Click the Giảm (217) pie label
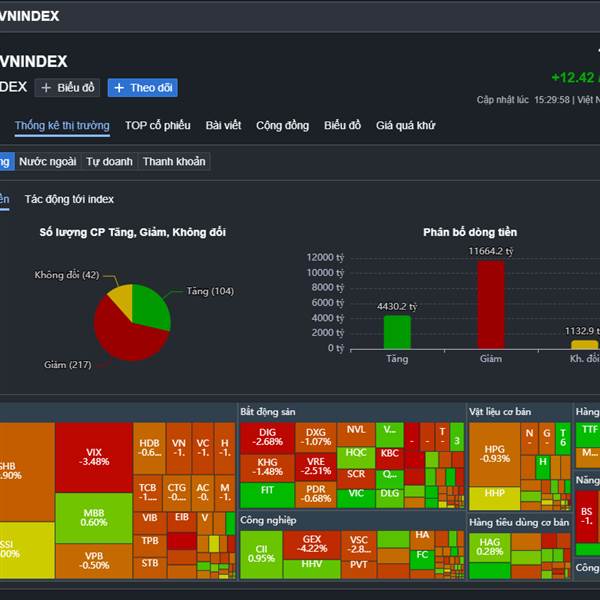Image resolution: width=600 pixels, height=600 pixels. pyautogui.click(x=68, y=365)
